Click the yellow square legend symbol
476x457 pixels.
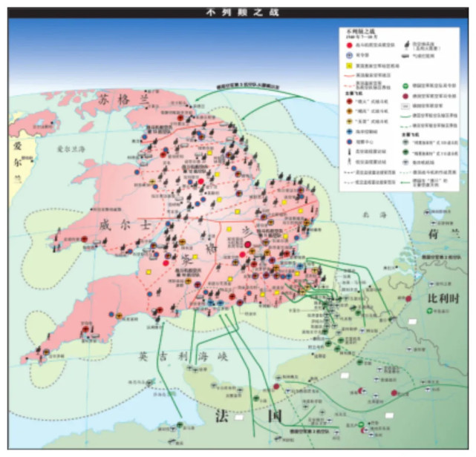point(350,66)
